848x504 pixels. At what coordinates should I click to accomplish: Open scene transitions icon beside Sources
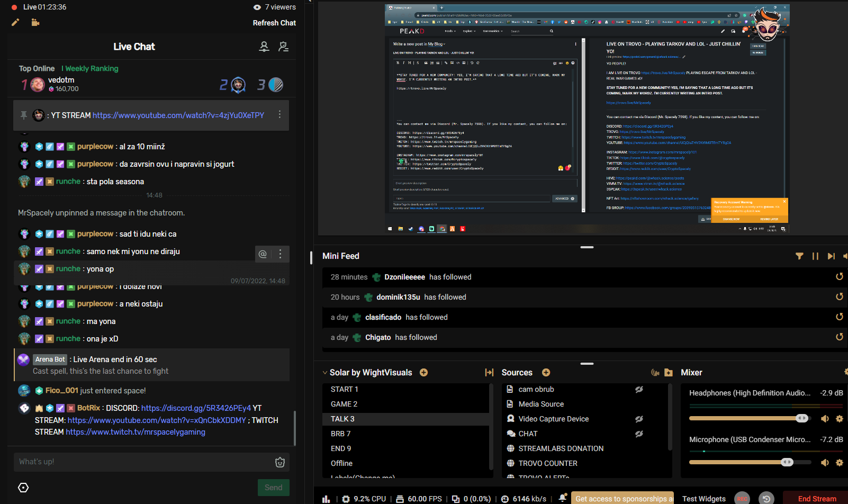click(x=489, y=373)
